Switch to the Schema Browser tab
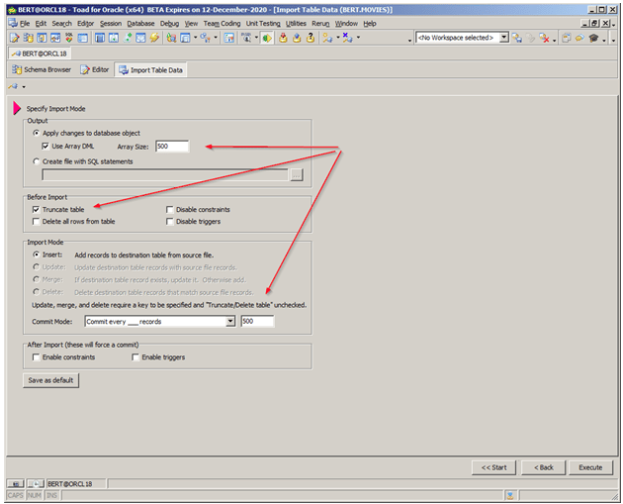This screenshot has width=623, height=504. click(41, 70)
